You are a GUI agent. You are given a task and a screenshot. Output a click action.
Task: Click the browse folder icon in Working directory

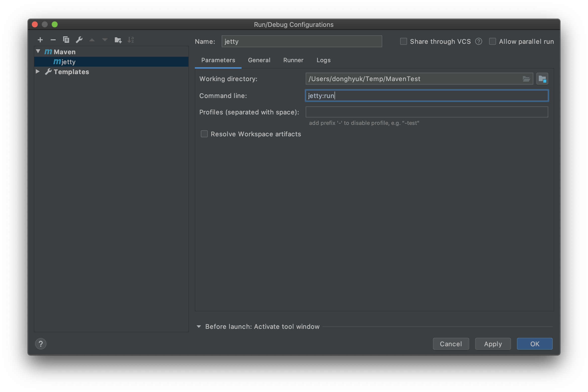526,79
